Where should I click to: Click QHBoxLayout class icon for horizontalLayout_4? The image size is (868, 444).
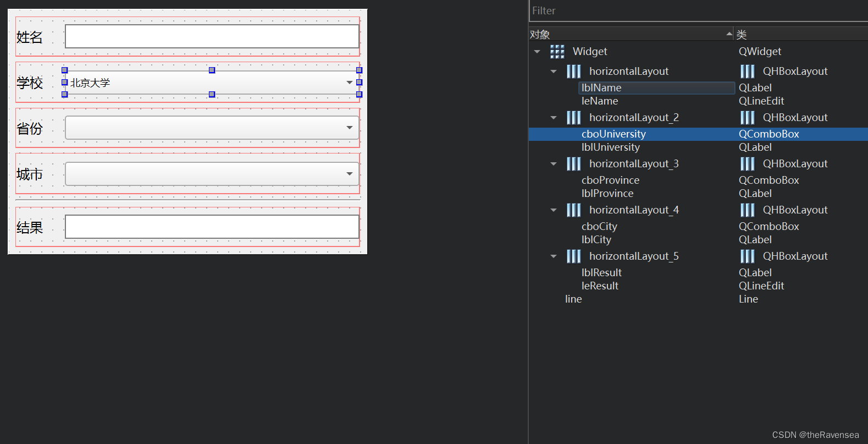click(x=748, y=210)
